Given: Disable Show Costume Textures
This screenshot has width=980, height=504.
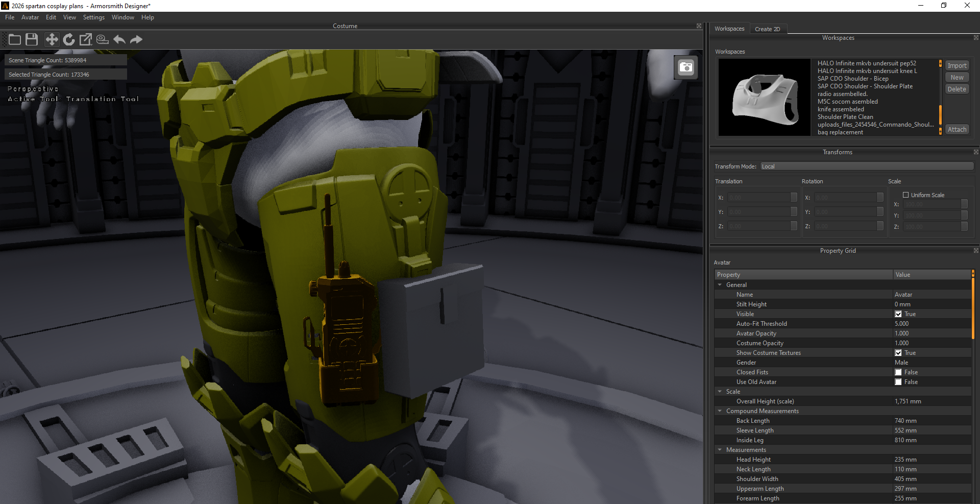Looking at the screenshot, I should [898, 352].
